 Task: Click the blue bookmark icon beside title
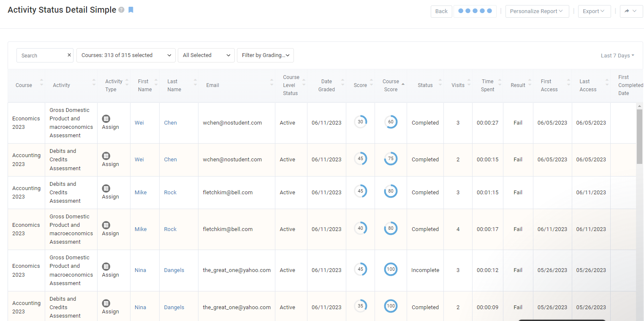[x=131, y=10]
